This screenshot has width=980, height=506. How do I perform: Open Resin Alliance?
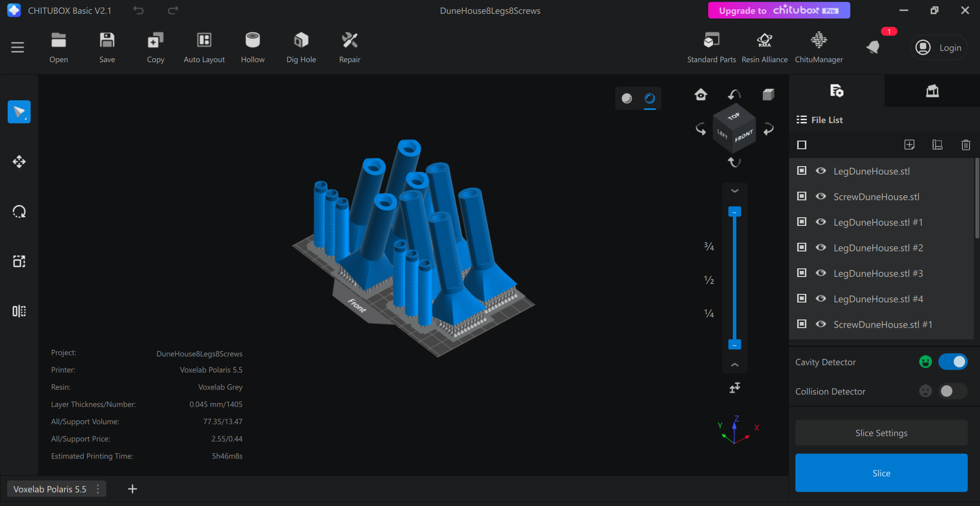(764, 48)
